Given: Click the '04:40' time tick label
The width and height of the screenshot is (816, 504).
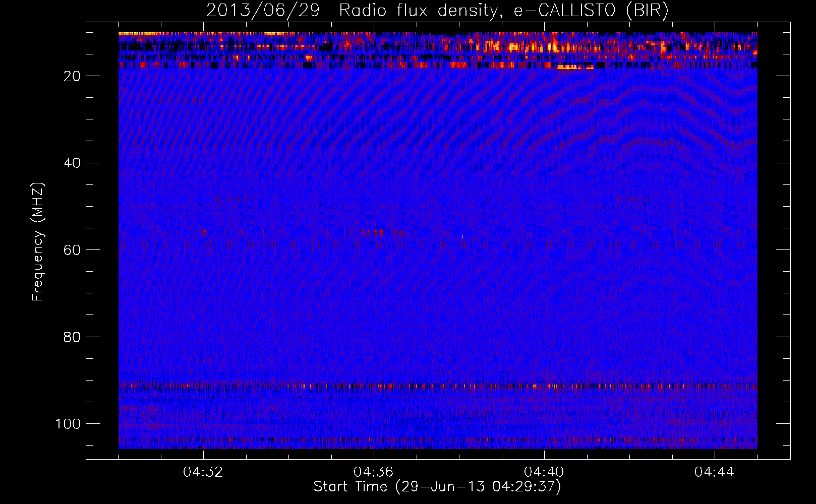Looking at the screenshot, I should (x=544, y=472).
